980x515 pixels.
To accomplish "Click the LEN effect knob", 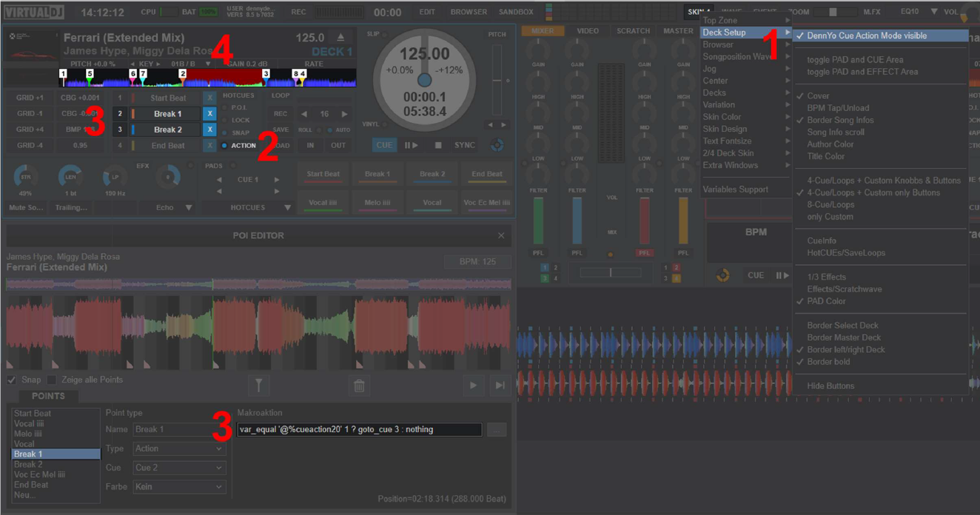I will 70,177.
